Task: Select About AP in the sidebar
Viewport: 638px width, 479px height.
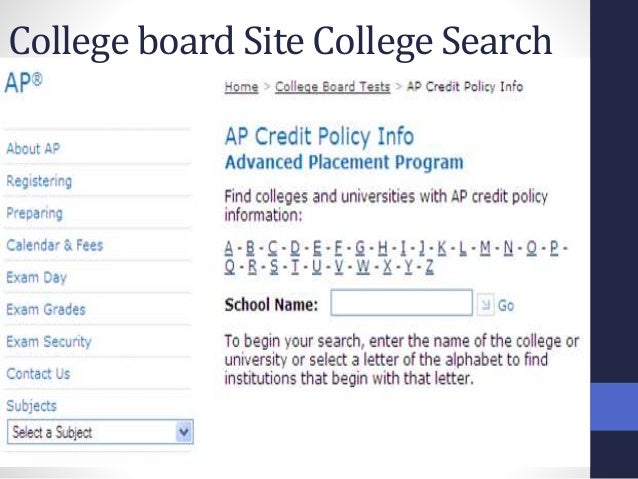Action: click(x=33, y=149)
